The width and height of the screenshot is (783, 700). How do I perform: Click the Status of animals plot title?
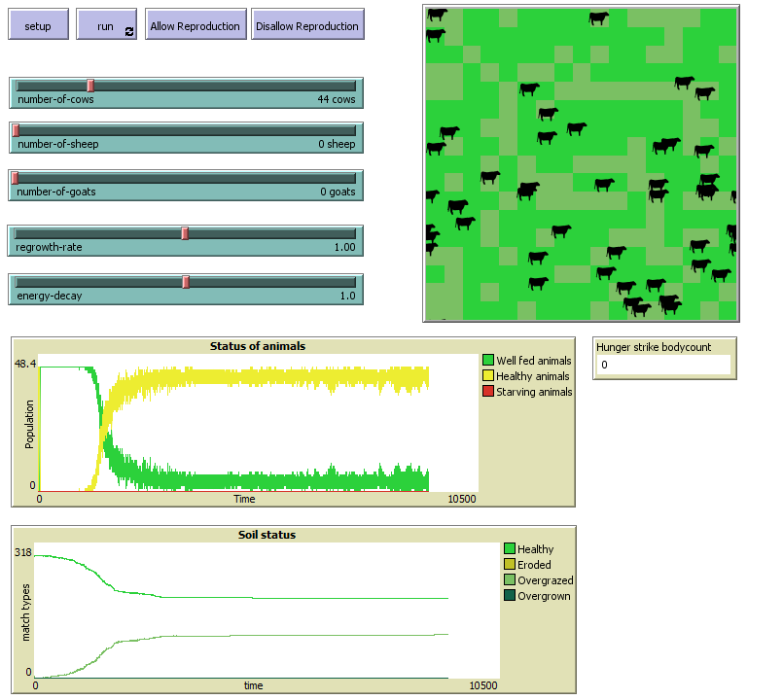click(x=258, y=347)
